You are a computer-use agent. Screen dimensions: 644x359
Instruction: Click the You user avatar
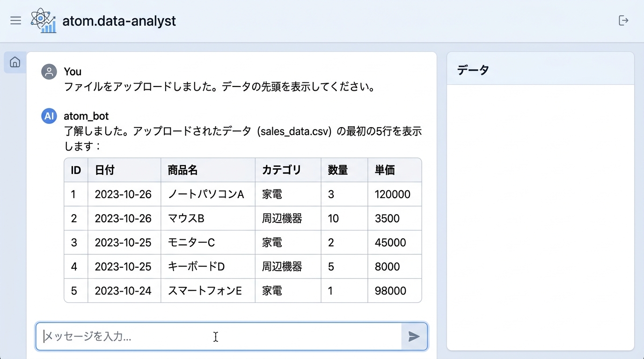pyautogui.click(x=49, y=72)
